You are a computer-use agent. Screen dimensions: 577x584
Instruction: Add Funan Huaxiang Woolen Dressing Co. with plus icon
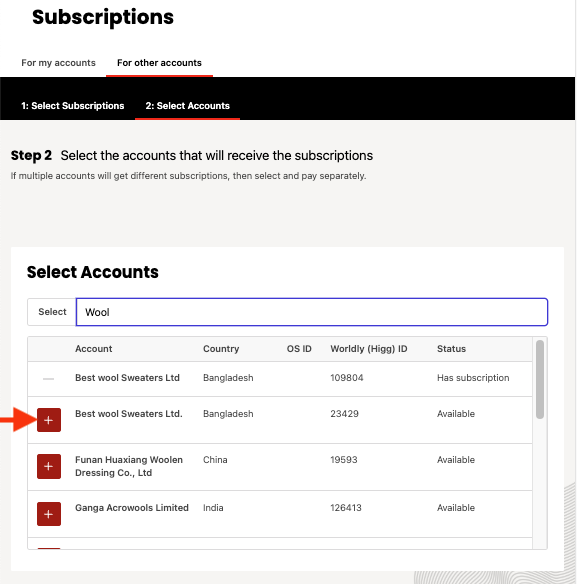[49, 466]
